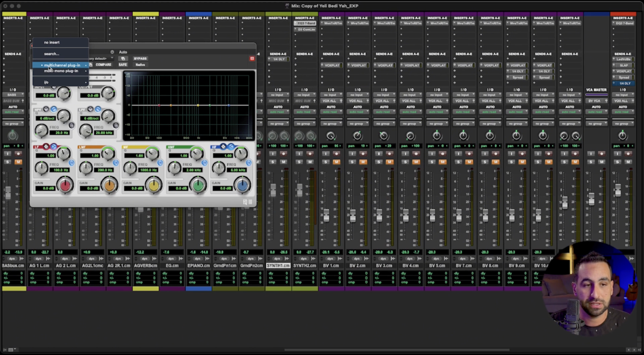Viewport: 644px width, 355px height.
Task: Click the automation enable icon next to BYPASS
Action: pos(123,59)
